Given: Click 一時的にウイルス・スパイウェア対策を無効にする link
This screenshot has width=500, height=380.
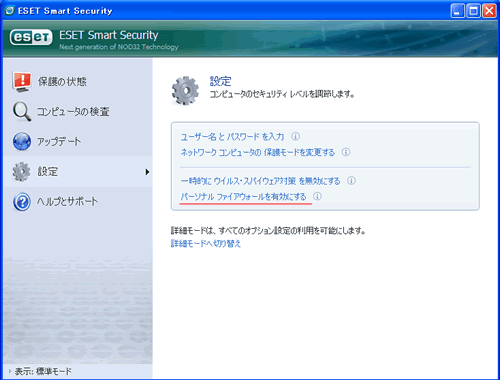Looking at the screenshot, I should pos(260,181).
